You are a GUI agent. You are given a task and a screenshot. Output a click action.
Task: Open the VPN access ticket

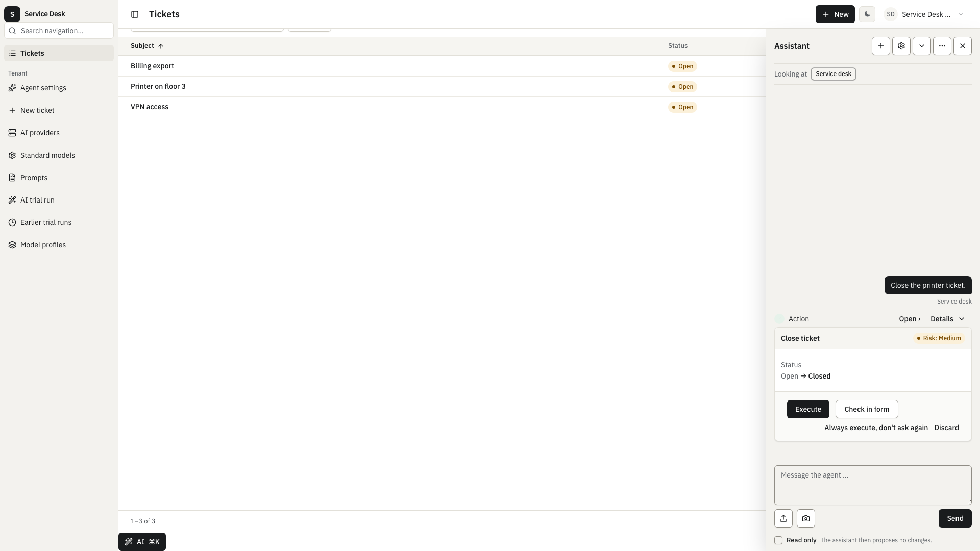(x=150, y=107)
